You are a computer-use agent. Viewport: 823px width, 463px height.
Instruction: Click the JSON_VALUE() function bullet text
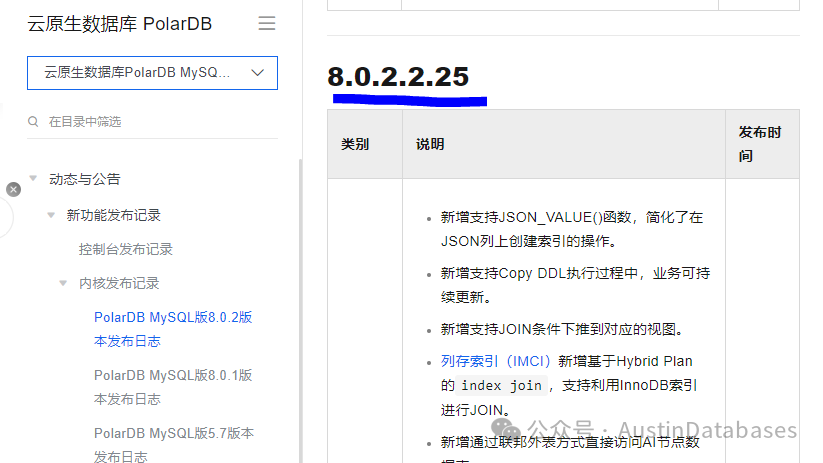click(x=572, y=229)
